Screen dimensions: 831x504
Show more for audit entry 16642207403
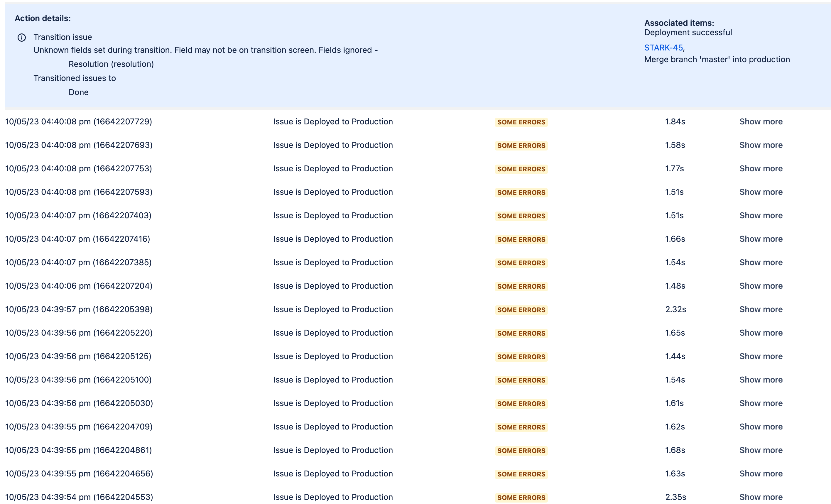pos(761,215)
